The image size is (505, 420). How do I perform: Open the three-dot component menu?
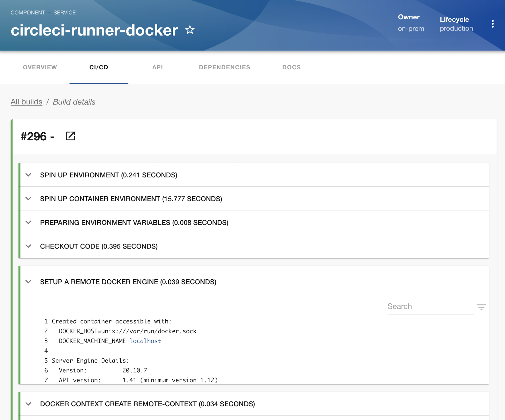click(493, 24)
